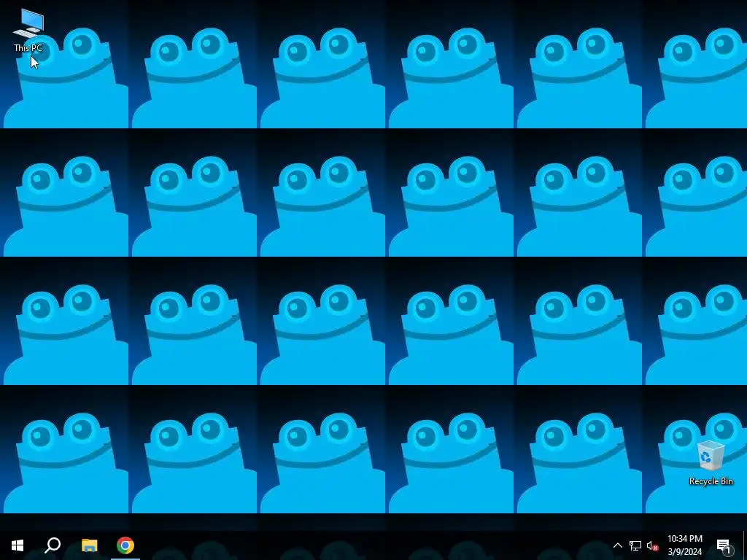Open network status tray icon
The image size is (747, 560).
pyautogui.click(x=635, y=545)
